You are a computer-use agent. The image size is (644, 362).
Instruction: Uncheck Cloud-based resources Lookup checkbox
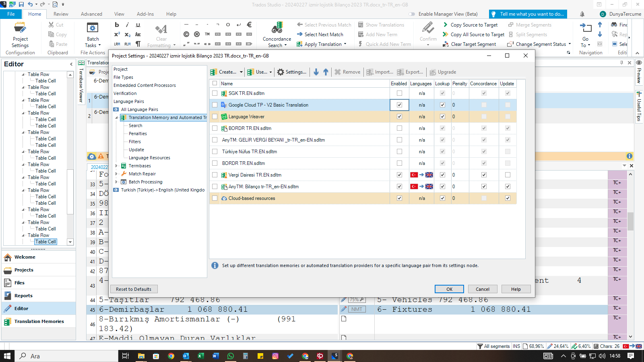pos(442,198)
